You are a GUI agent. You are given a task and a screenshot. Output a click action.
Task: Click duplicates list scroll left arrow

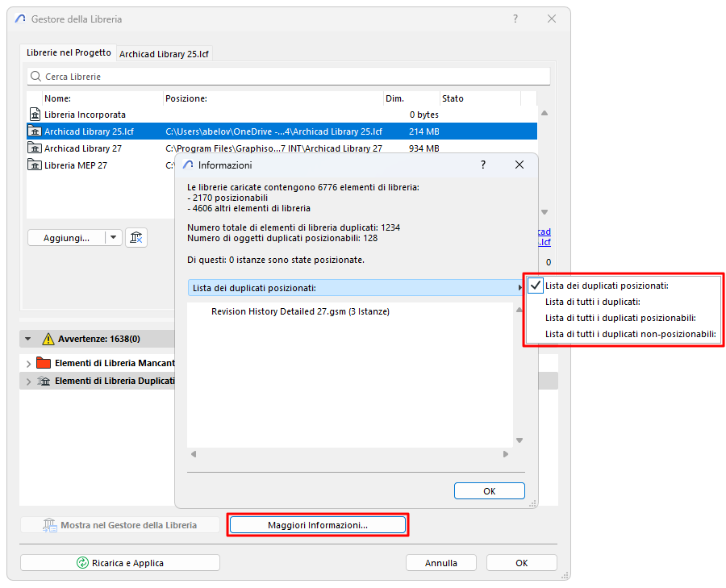194,454
